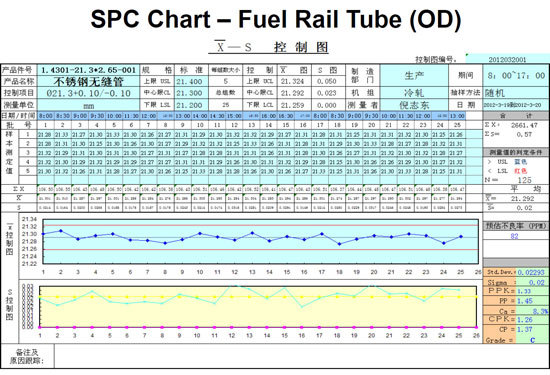Click the sum of X value 2661.47
Viewport: 550px width, 375px height.
(524, 125)
